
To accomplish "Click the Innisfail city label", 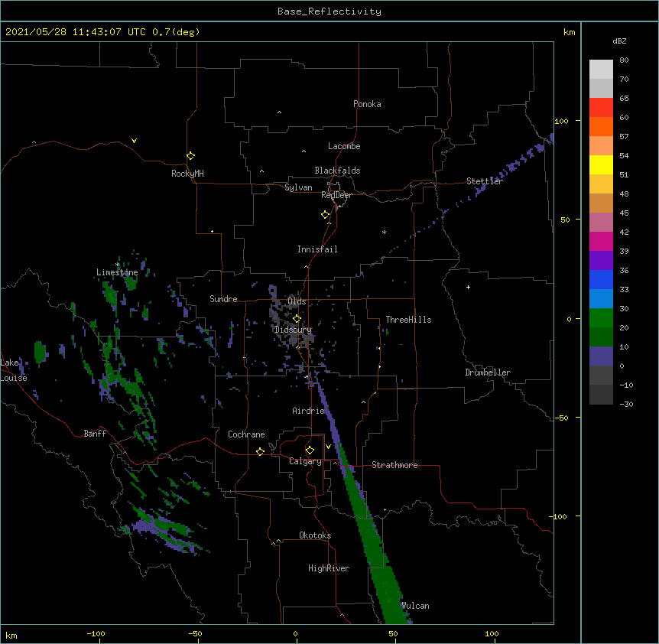I will [x=317, y=249].
